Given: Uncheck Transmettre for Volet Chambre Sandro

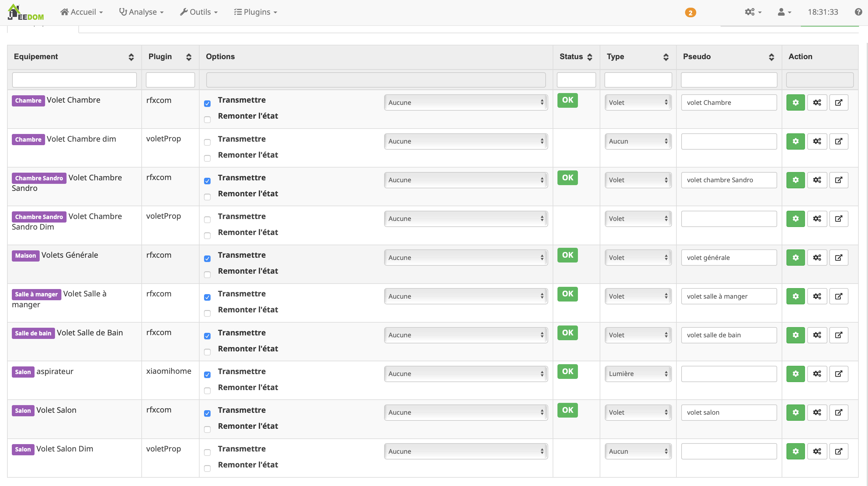Looking at the screenshot, I should (207, 181).
